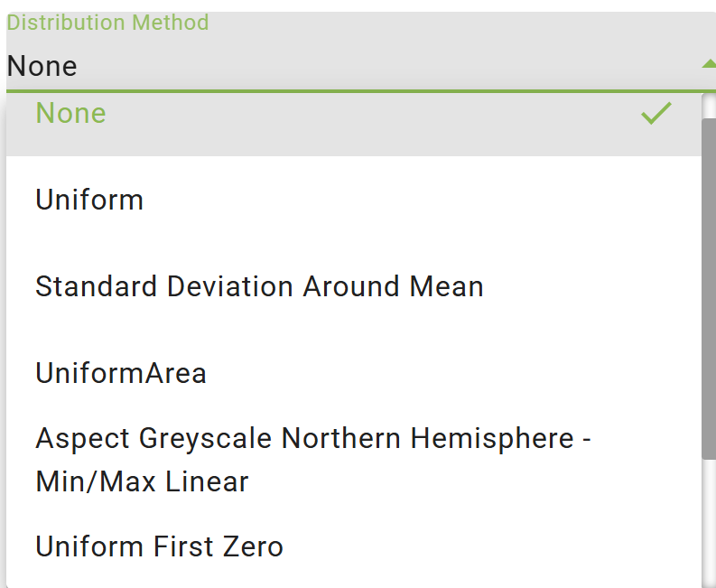Image resolution: width=716 pixels, height=588 pixels.
Task: Select the Uniform distribution option
Action: 89,200
